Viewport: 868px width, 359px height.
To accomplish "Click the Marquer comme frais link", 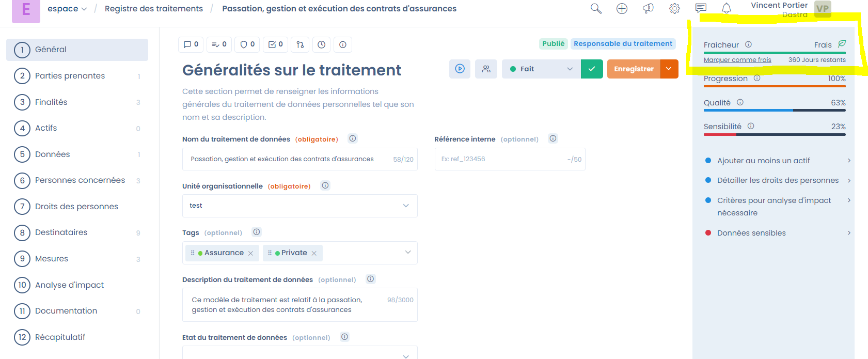I will (737, 60).
